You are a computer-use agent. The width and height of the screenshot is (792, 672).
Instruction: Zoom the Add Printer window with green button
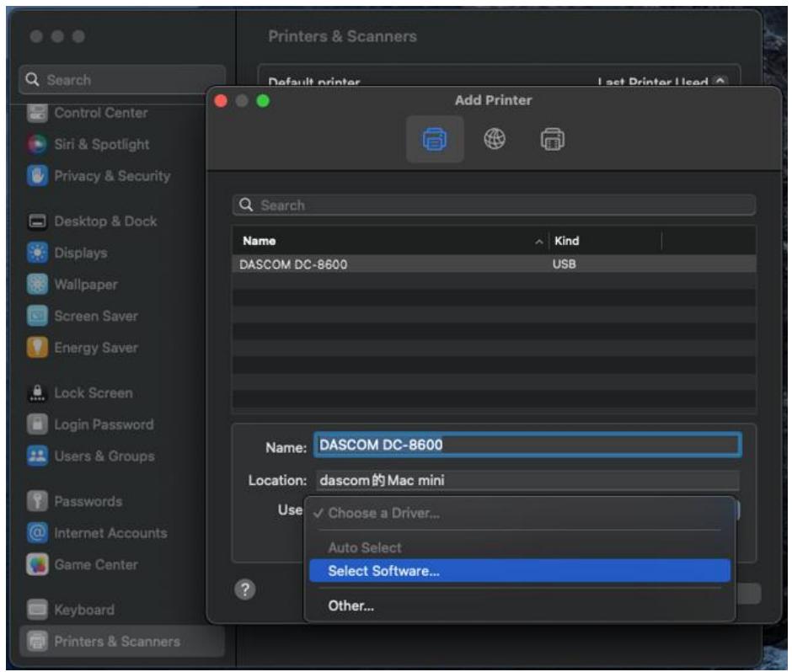(263, 100)
